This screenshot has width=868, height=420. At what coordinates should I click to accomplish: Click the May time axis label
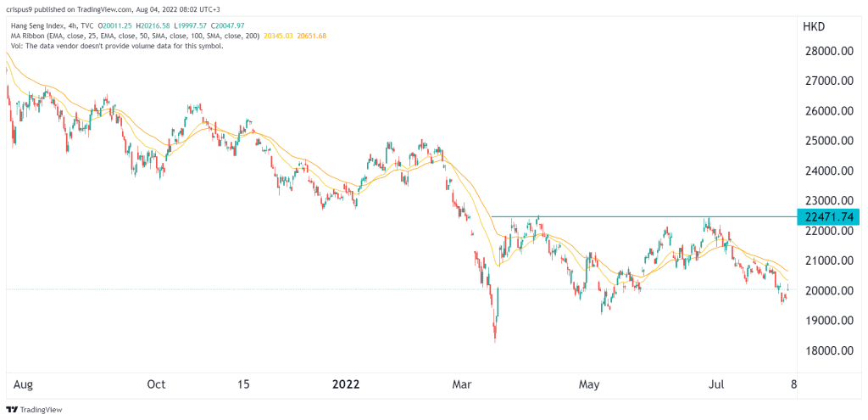point(589,384)
